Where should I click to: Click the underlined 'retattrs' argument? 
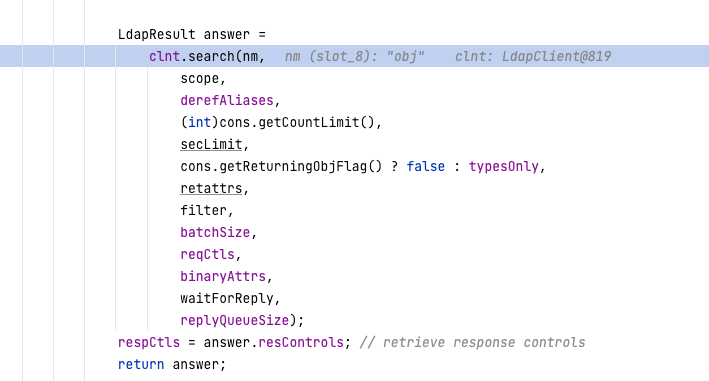[x=211, y=188]
